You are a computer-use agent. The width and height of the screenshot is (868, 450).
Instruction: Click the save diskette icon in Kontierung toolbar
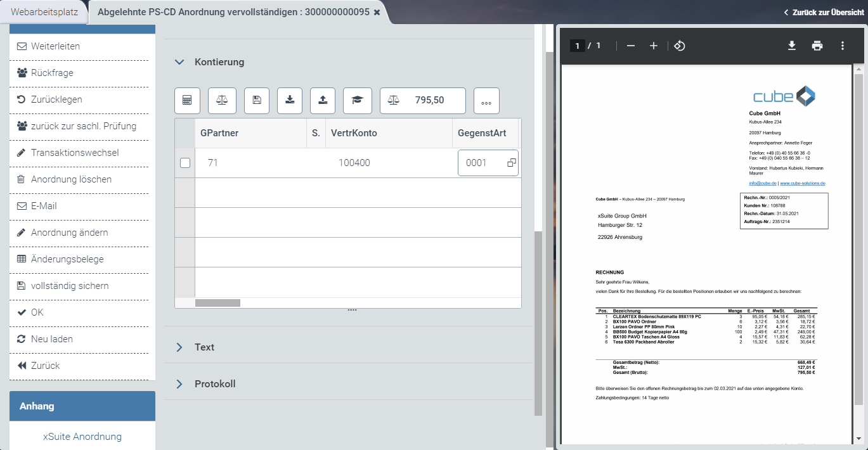pyautogui.click(x=256, y=100)
